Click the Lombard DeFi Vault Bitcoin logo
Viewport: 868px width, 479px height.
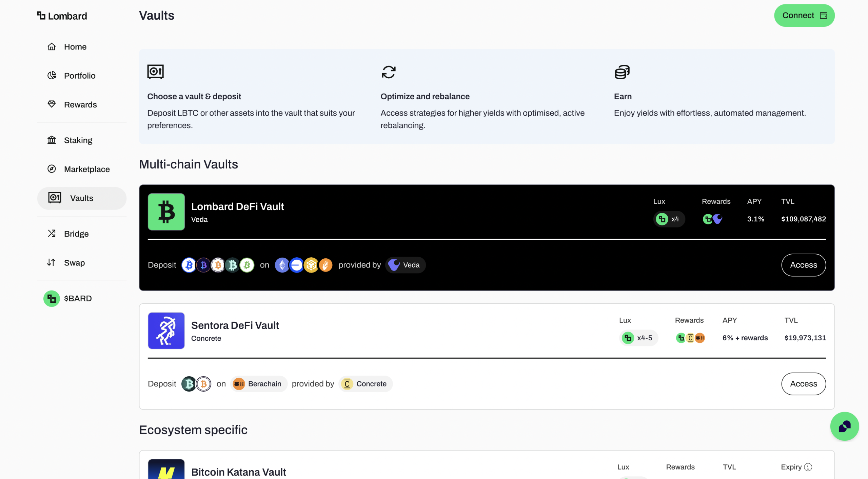(x=166, y=212)
